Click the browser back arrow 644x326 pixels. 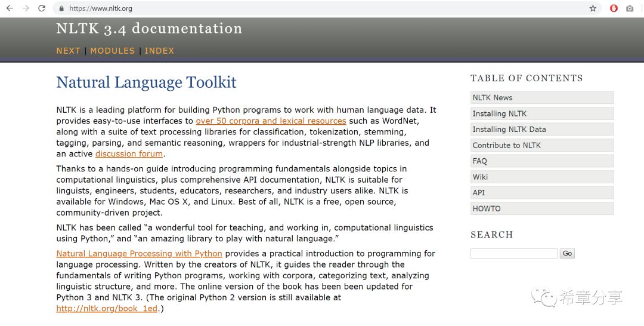[10, 8]
